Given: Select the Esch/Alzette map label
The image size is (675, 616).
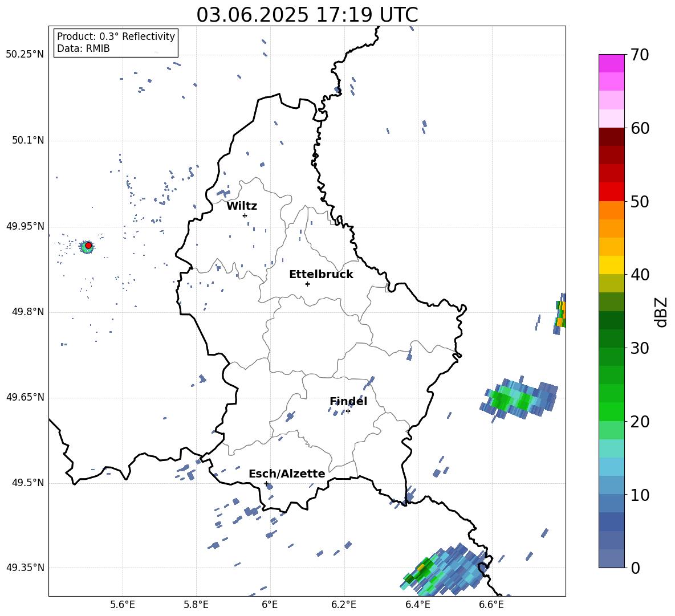Looking at the screenshot, I should tap(287, 474).
